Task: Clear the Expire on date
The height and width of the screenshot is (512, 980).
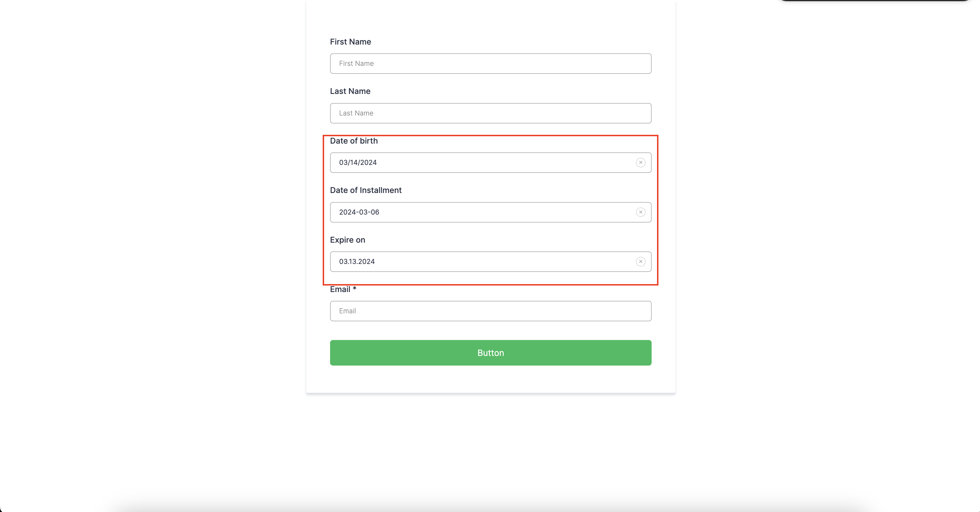Action: (641, 261)
